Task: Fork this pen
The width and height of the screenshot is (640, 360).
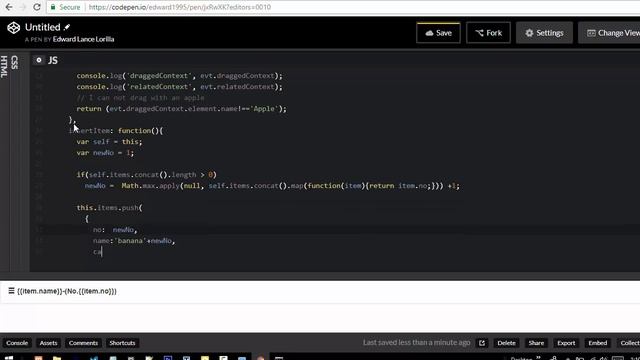Action: pyautogui.click(x=488, y=33)
